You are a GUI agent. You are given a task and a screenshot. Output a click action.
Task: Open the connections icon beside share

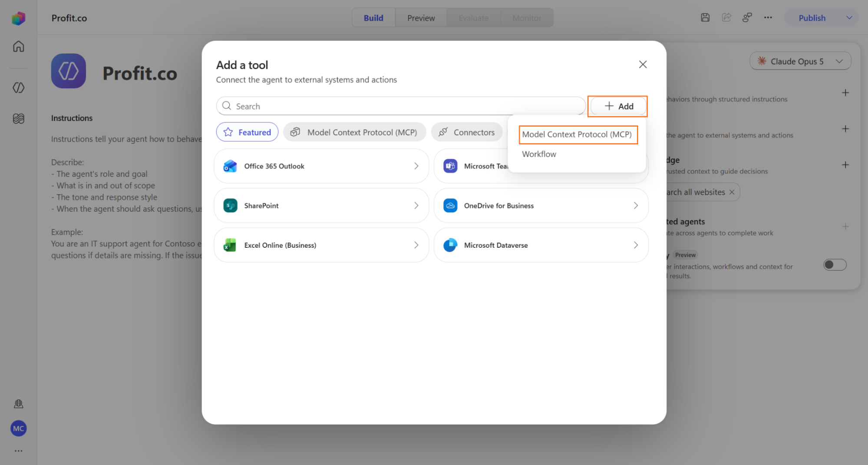747,18
